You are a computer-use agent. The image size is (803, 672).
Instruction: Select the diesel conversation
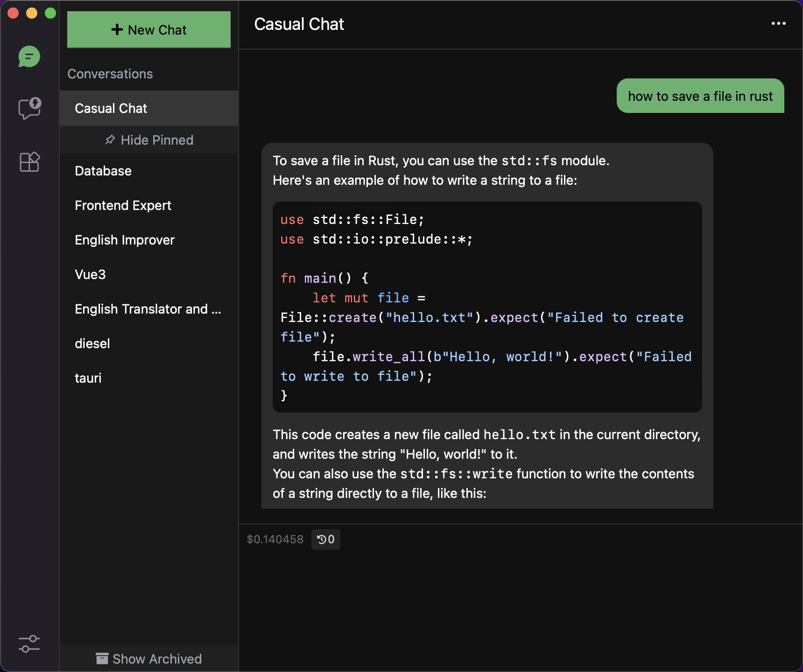(149, 343)
